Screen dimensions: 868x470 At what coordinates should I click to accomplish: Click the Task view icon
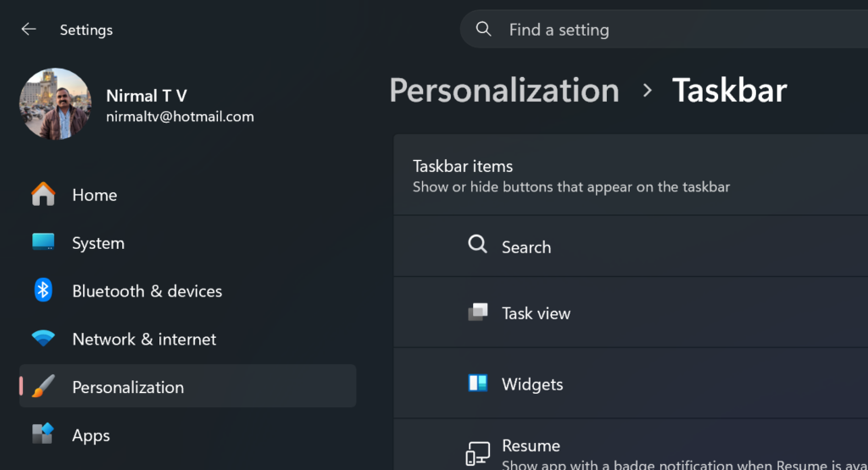[x=478, y=312]
